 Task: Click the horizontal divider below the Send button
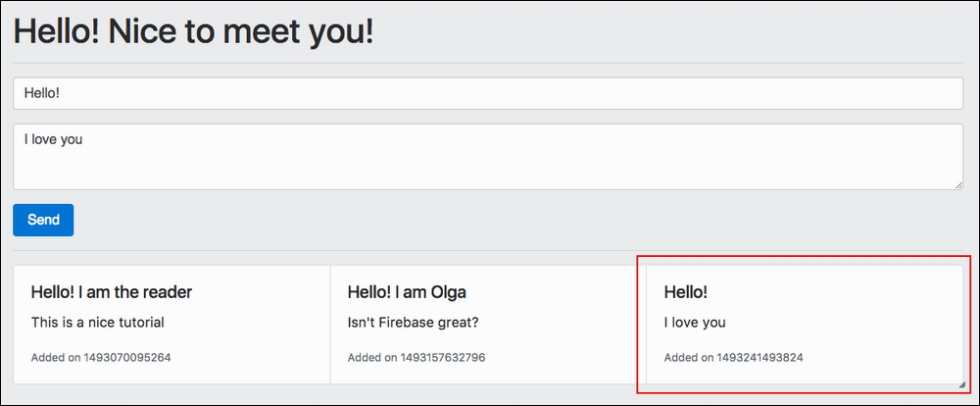pos(487,251)
